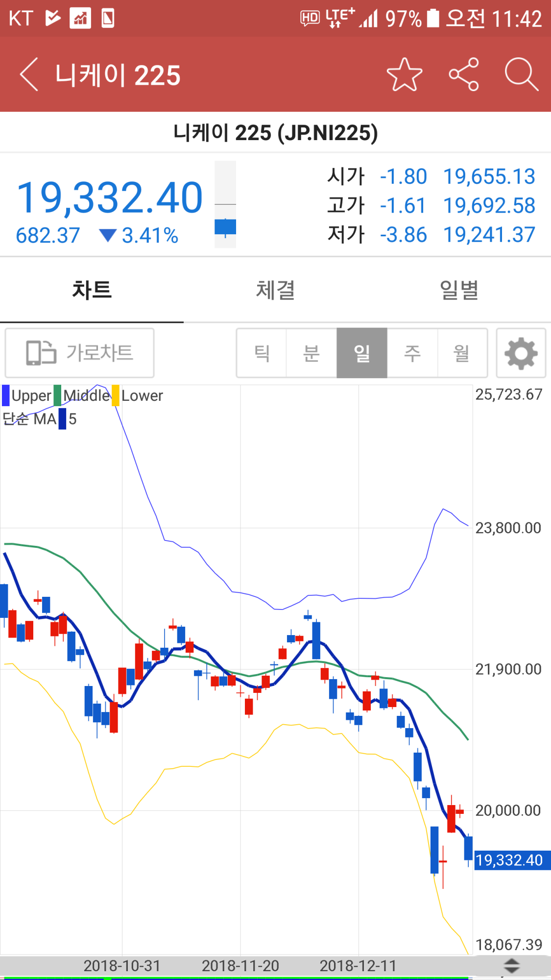Select the minute (분) chart interval
The width and height of the screenshot is (551, 980).
pyautogui.click(x=311, y=353)
